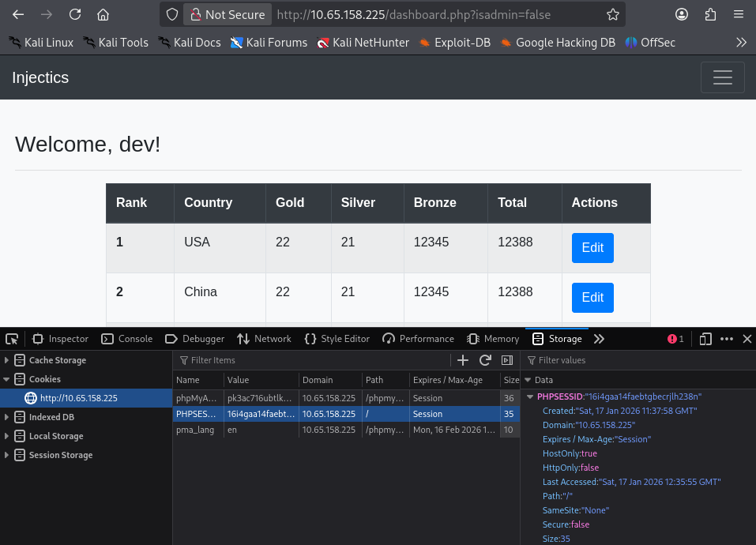Expand the Local Storage tree node

click(6, 436)
